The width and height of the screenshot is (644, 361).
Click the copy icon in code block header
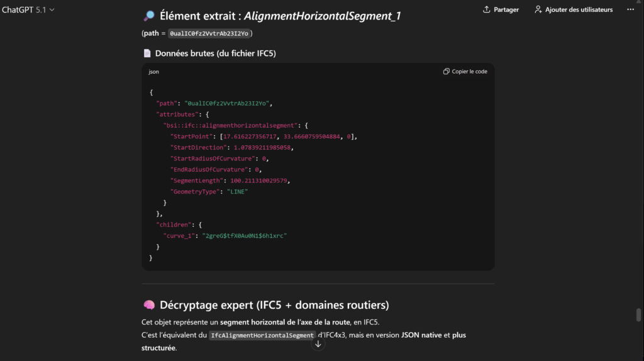(446, 72)
